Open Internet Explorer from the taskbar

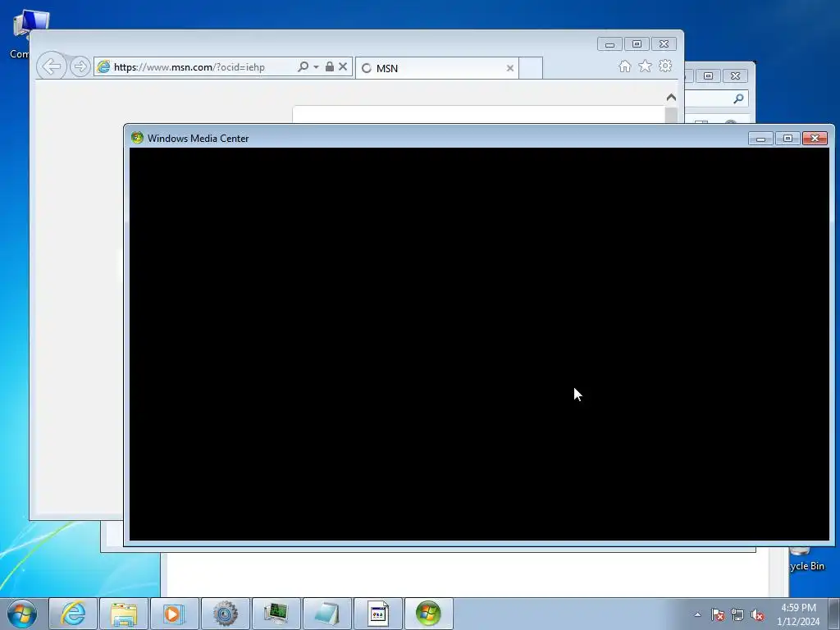(73, 614)
